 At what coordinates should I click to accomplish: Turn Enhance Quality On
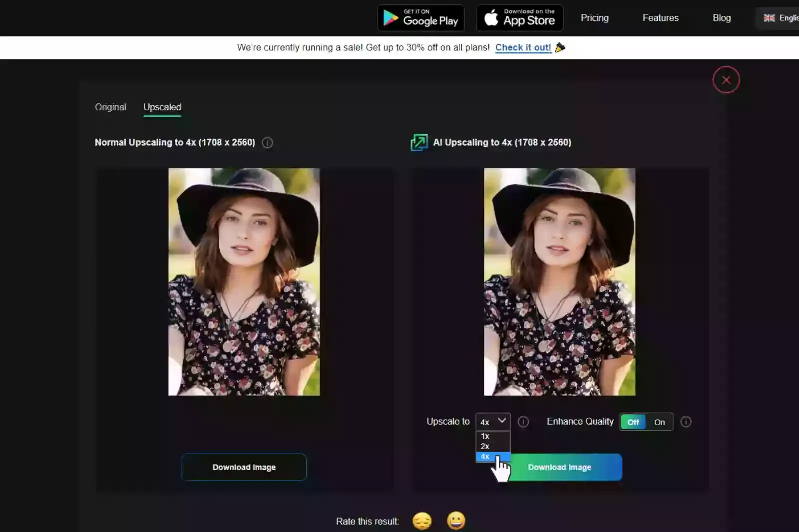[x=659, y=422]
